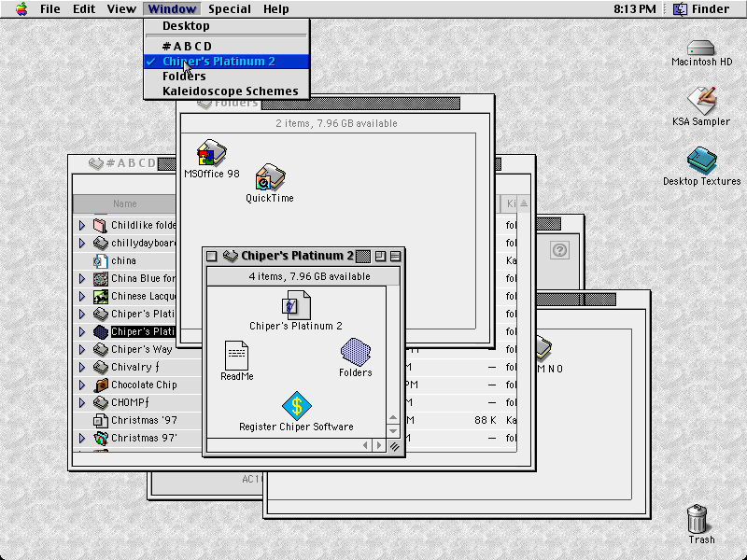Click the Childlike folder row icon
Image resolution: width=747 pixels, height=560 pixels.
pos(100,225)
